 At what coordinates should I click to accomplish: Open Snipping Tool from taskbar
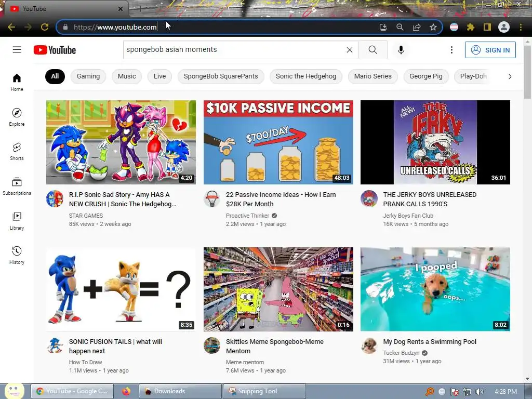tap(264, 391)
